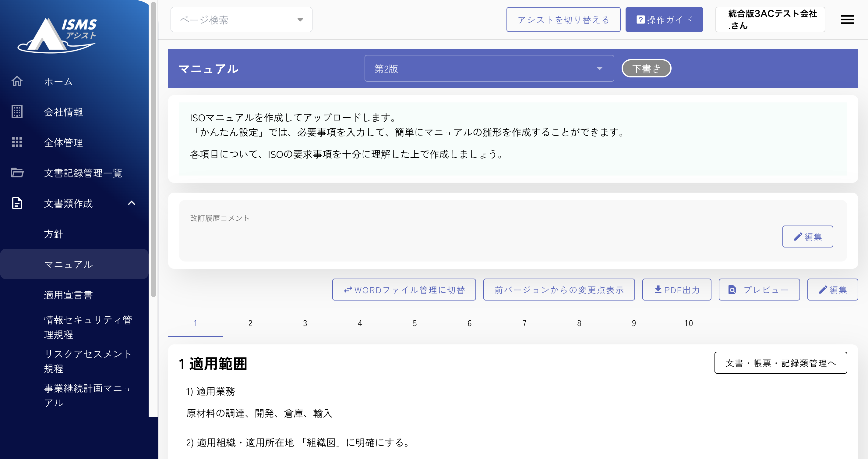This screenshot has height=459, width=868.
Task: Click the home icon in sidebar
Action: click(x=17, y=81)
